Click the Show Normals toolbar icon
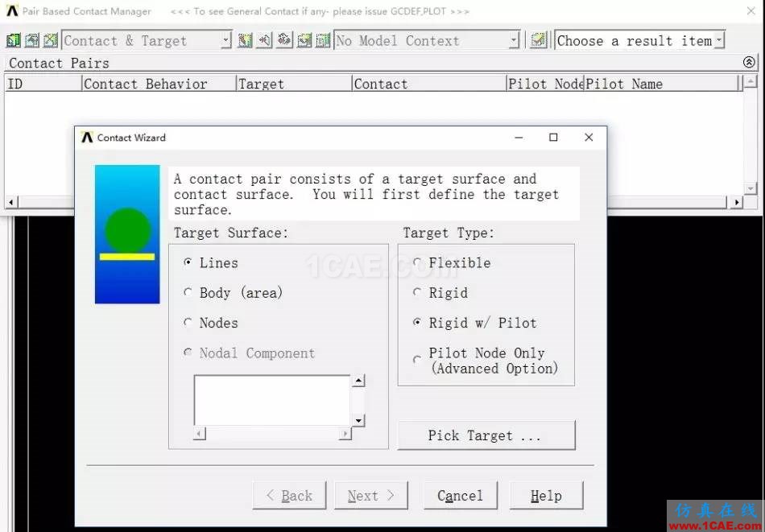 264,40
